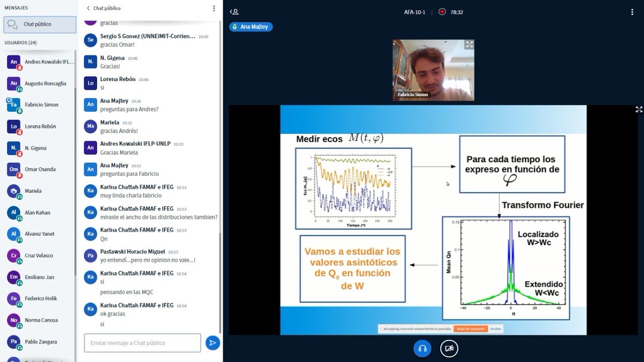This screenshot has height=362, width=644.
Task: Click the AFA-10-1 meeting title
Action: pyautogui.click(x=415, y=11)
